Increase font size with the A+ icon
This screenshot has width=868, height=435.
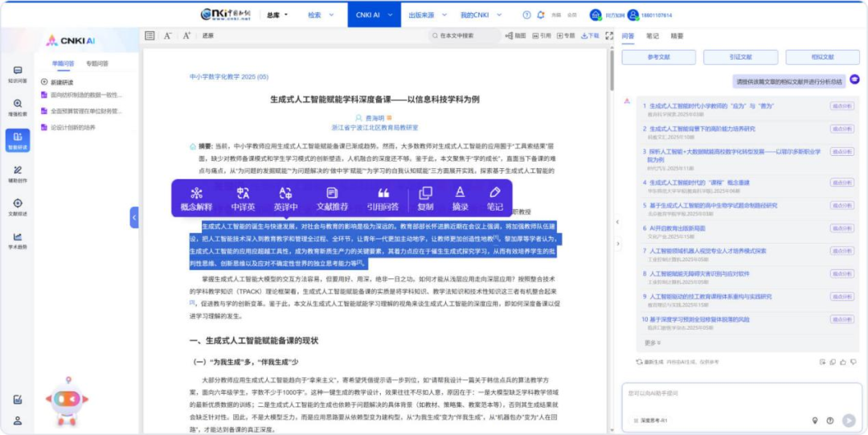coord(186,35)
